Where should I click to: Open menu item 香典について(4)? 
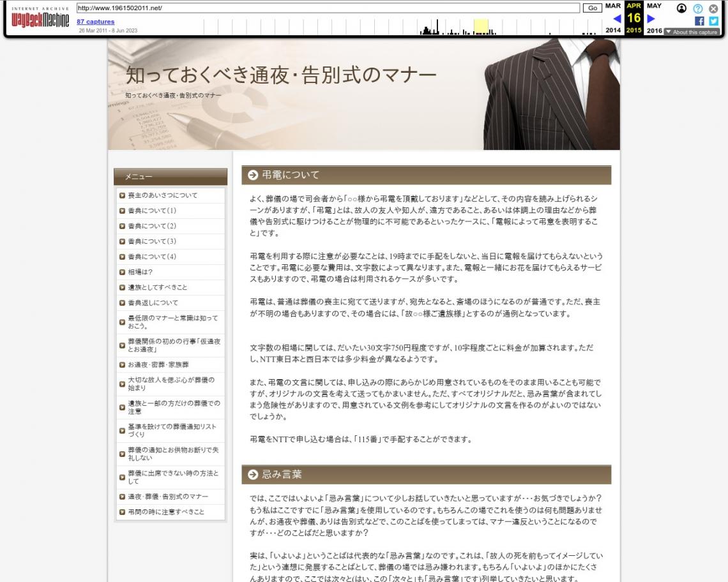tap(152, 257)
